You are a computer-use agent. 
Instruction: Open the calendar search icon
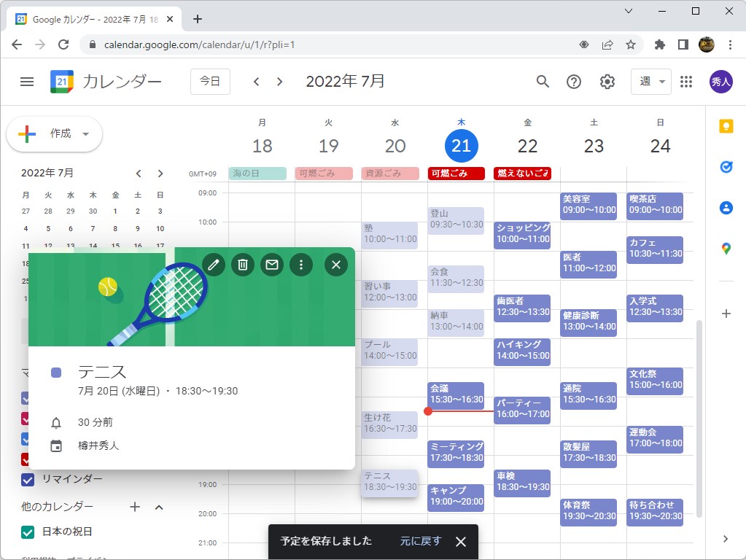pos(543,82)
